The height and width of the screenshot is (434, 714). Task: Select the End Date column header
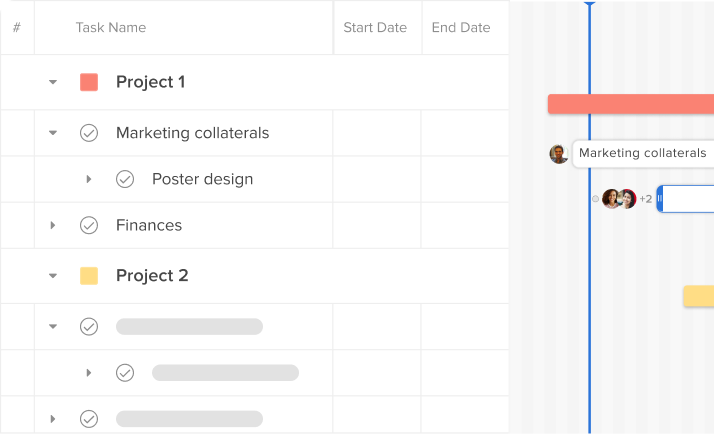point(461,27)
